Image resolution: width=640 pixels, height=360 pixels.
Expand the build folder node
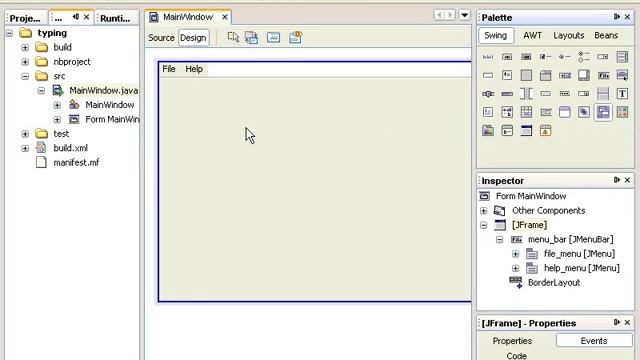(x=25, y=47)
